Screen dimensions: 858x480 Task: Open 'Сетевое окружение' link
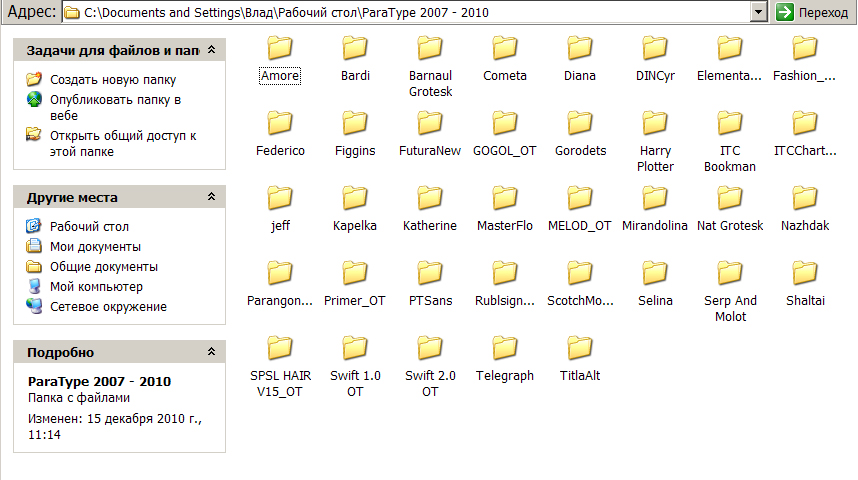pos(108,307)
